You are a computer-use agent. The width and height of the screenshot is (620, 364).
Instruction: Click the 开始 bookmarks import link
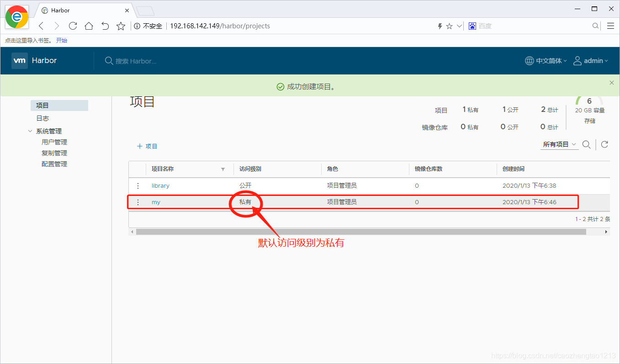point(62,40)
